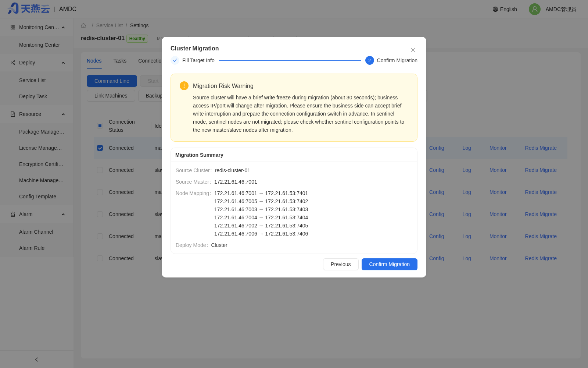Collapse the Alarm sidebar group chevron
This screenshot has width=588, height=368.
(63, 215)
